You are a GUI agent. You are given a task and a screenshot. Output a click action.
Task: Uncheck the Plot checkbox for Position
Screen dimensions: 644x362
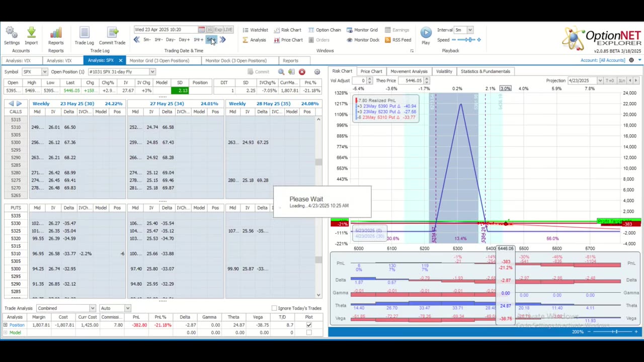point(309,325)
